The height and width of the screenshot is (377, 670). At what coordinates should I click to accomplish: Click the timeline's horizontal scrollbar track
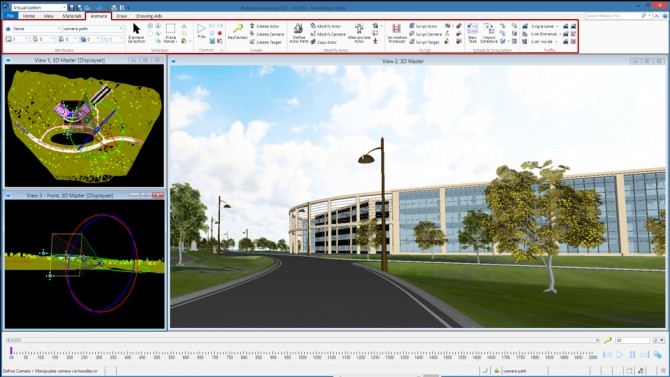coord(303,340)
